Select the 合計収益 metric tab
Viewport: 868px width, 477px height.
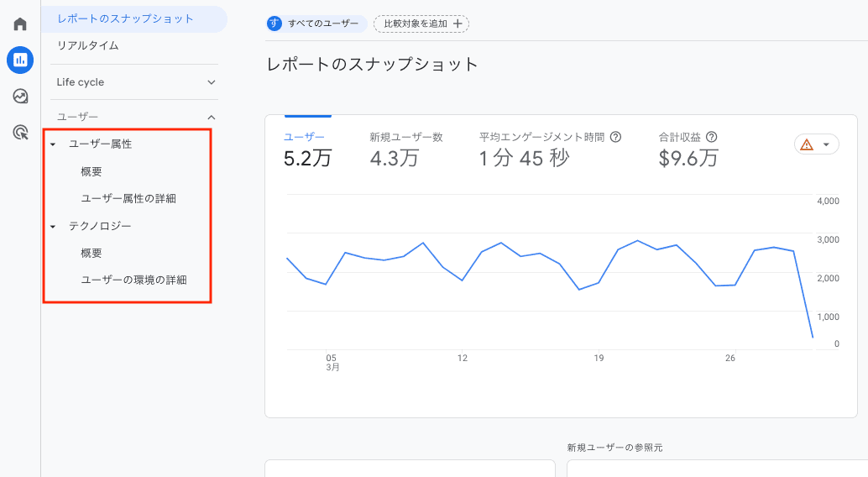(688, 150)
